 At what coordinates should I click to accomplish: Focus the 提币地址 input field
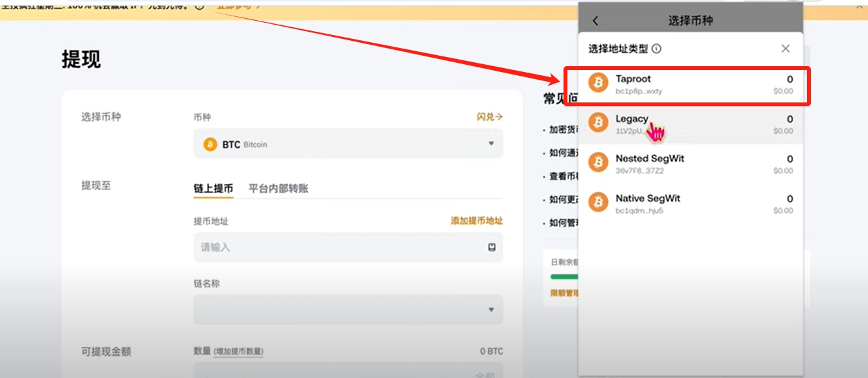(348, 247)
